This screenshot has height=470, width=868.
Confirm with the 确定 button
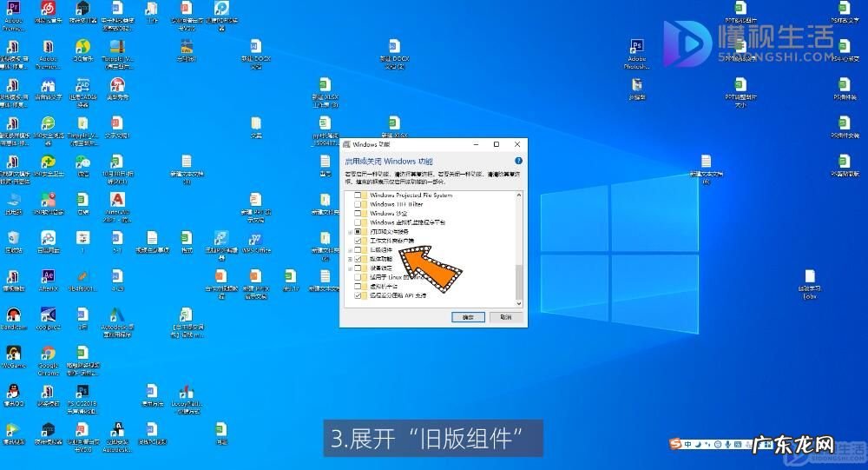point(468,317)
